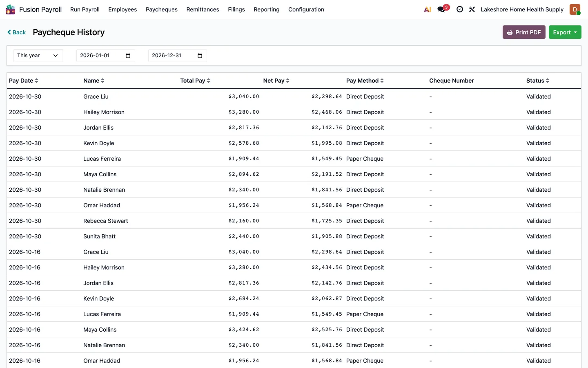The width and height of the screenshot is (588, 368).
Task: Open the Employees menu
Action: point(122,9)
